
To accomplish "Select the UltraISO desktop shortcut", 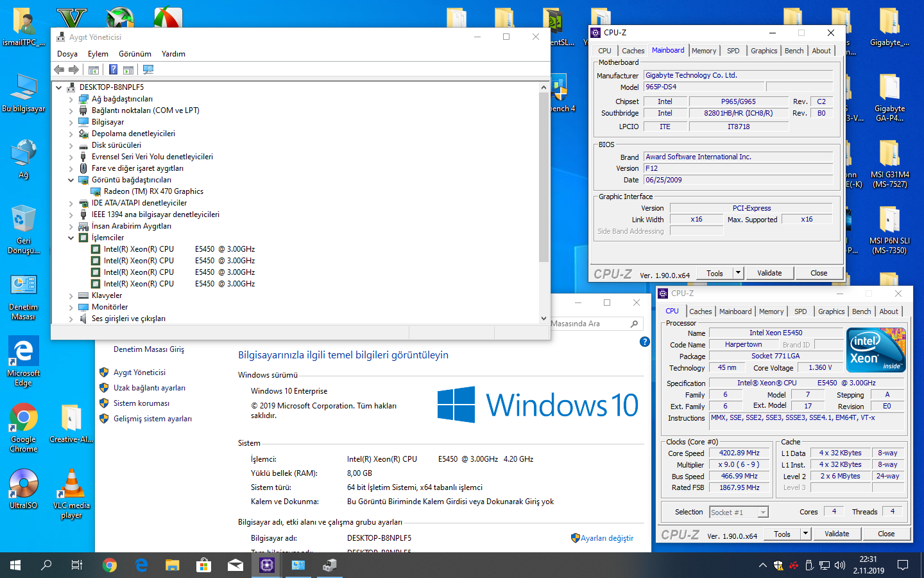I will (24, 489).
